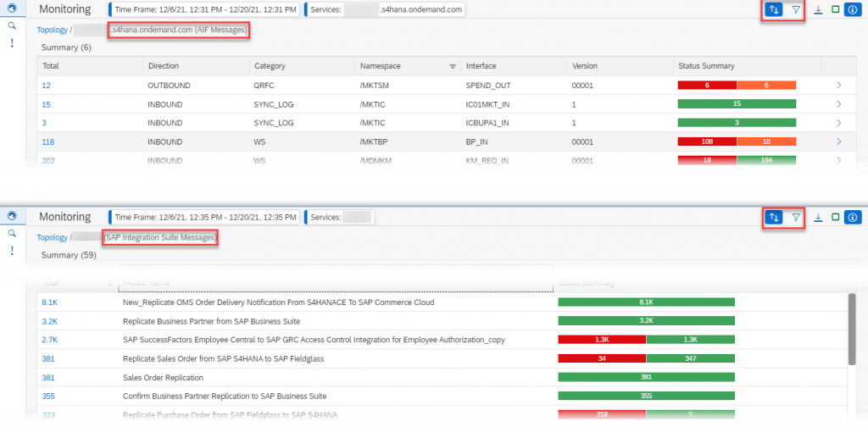Click the upper table's Status Summary column header
This screenshot has width=868, height=427.
coord(747,66)
